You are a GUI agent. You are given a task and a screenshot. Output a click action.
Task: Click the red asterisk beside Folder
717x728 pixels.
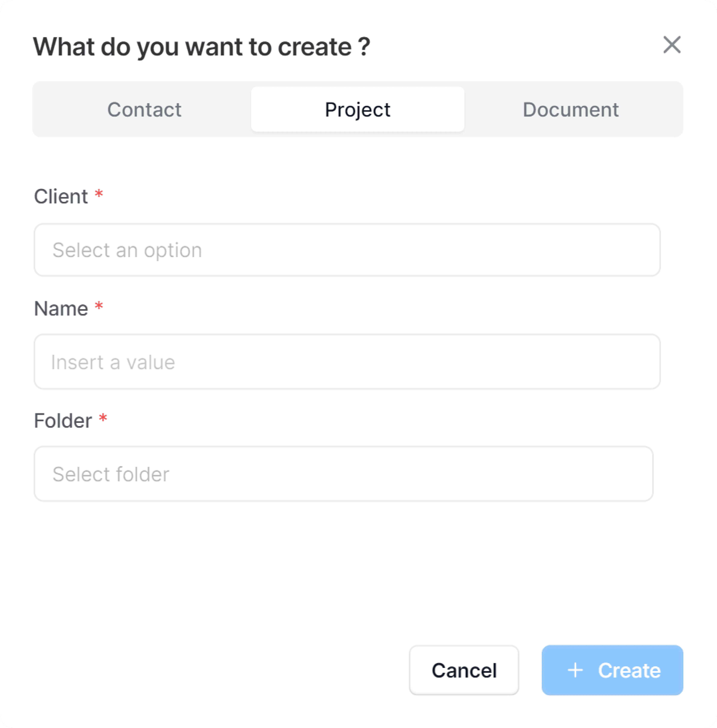(x=103, y=418)
